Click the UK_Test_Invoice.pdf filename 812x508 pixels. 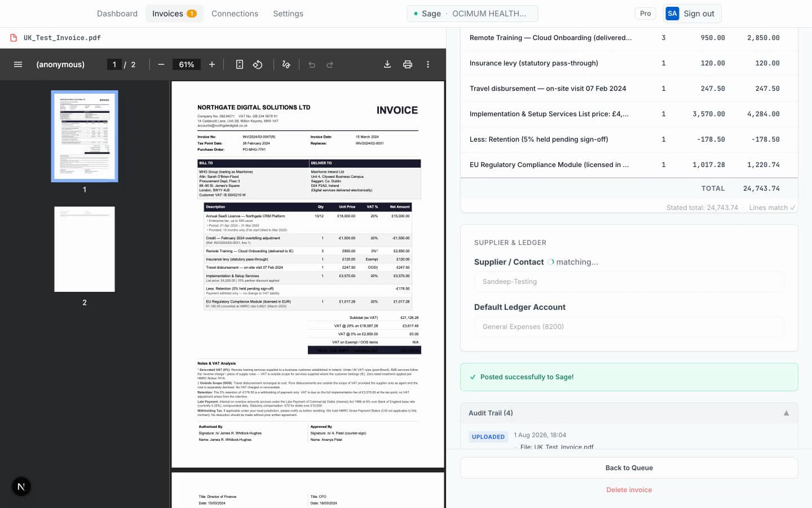pyautogui.click(x=62, y=38)
